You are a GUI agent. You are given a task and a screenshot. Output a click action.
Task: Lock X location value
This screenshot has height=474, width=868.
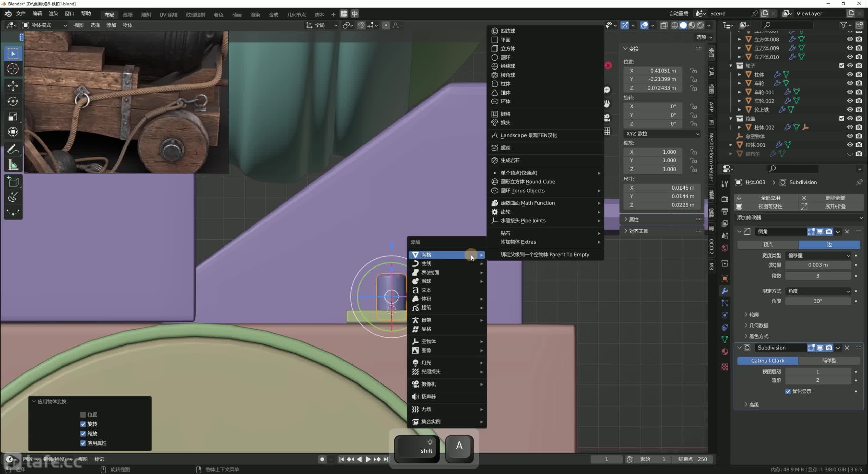click(x=694, y=71)
